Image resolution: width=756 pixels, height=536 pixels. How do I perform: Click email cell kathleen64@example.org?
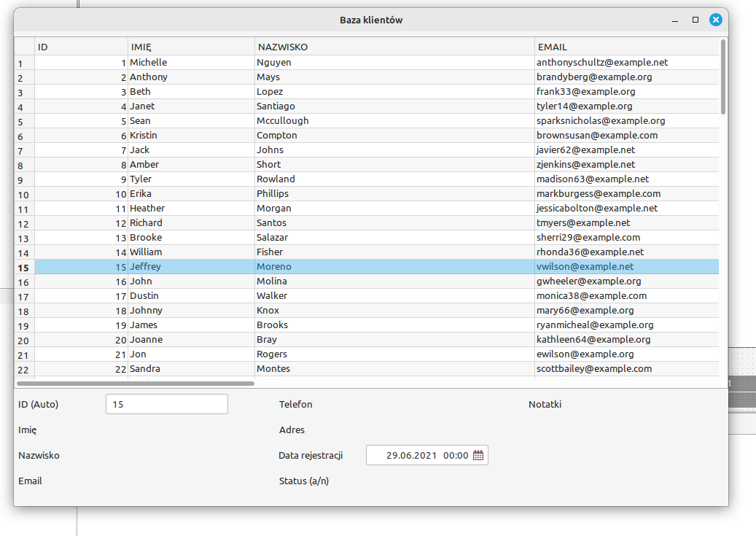point(593,340)
